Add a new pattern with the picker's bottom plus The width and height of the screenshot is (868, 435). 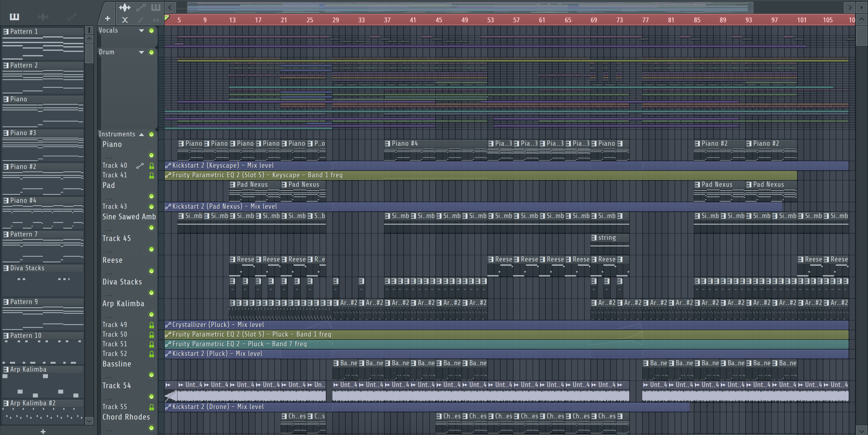coord(43,431)
